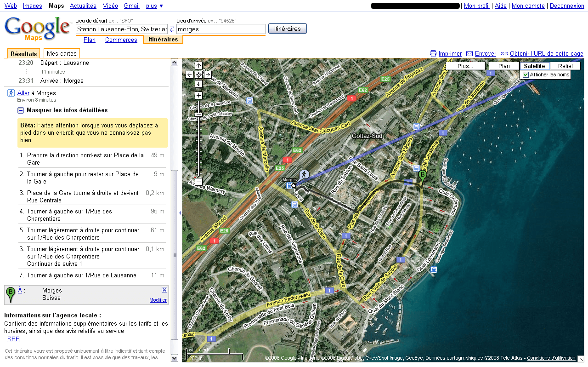Pan the map north with the up arrow

click(198, 65)
